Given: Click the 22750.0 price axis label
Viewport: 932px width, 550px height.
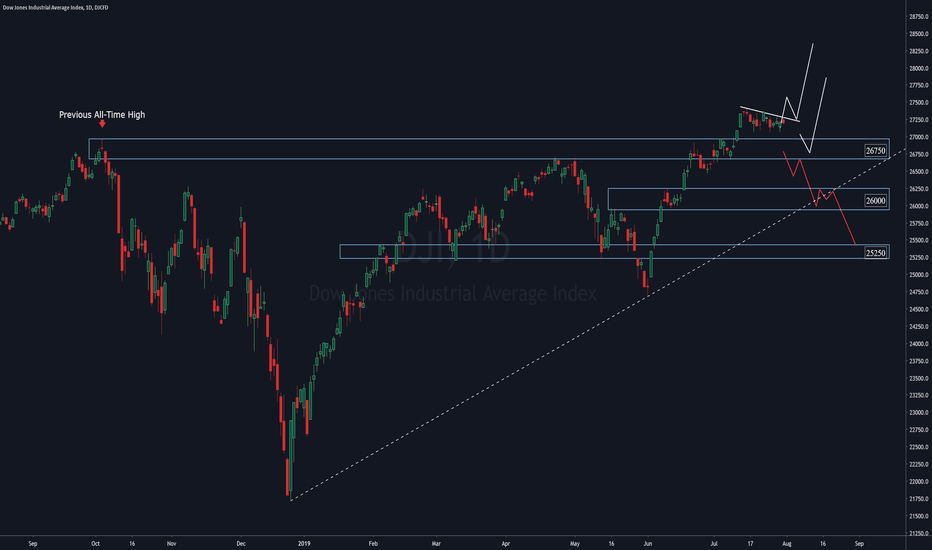Looking at the screenshot, I should pos(918,430).
